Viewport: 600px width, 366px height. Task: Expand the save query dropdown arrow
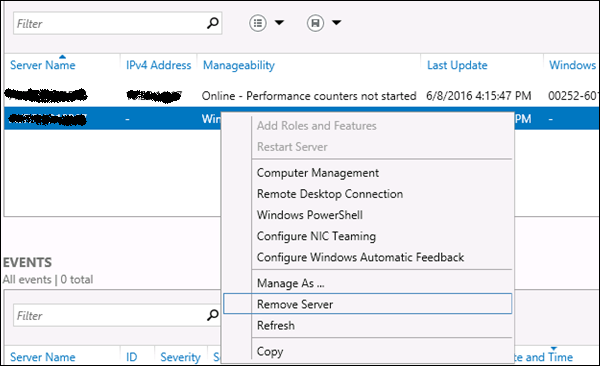[x=336, y=23]
